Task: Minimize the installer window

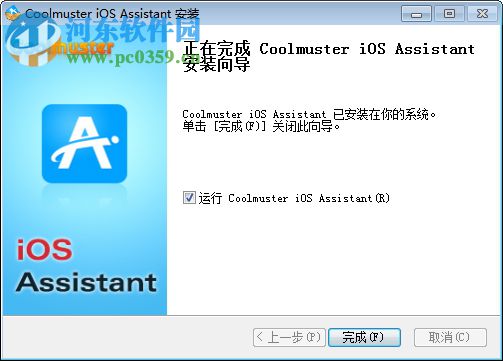Action: coord(416,14)
